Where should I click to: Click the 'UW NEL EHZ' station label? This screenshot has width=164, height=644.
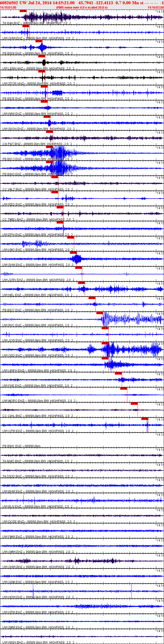pos(12,295)
